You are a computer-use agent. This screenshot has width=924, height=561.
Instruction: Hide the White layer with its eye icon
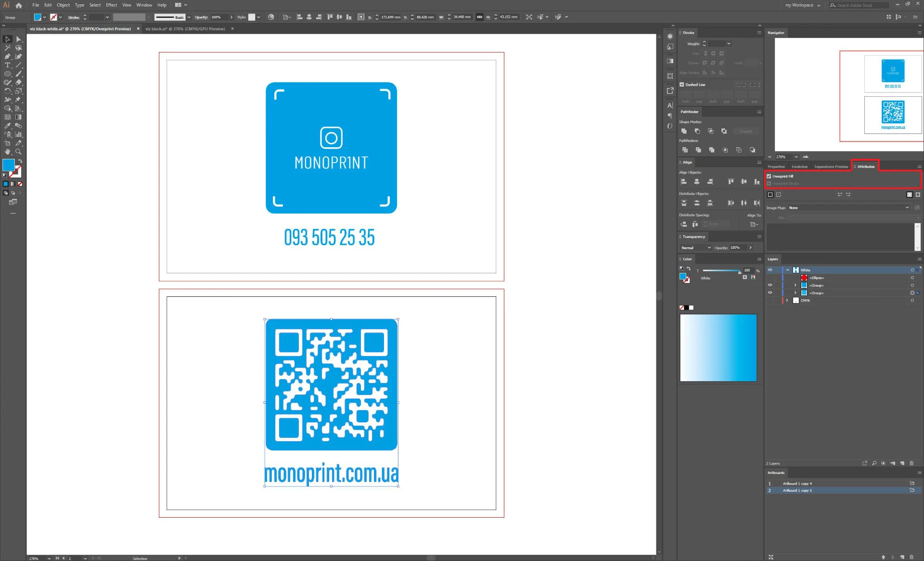click(x=770, y=270)
